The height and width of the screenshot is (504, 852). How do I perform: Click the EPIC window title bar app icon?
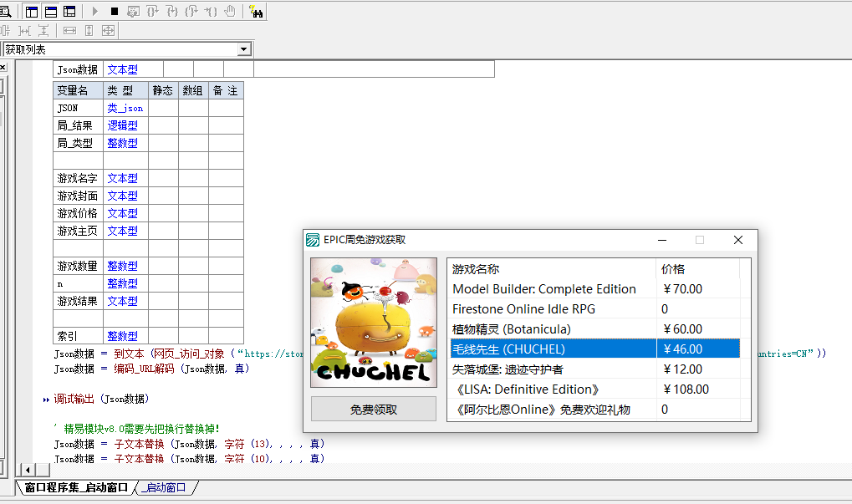click(x=313, y=240)
